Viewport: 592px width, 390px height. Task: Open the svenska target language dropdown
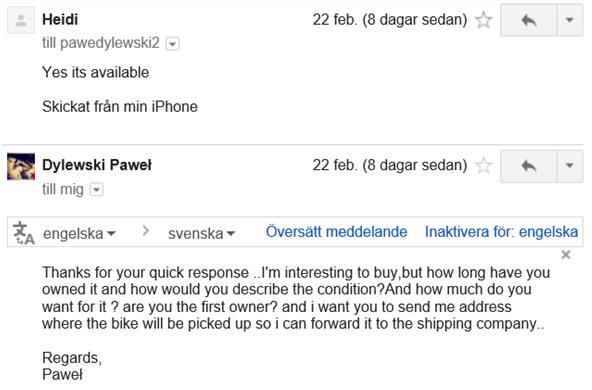pyautogui.click(x=201, y=234)
